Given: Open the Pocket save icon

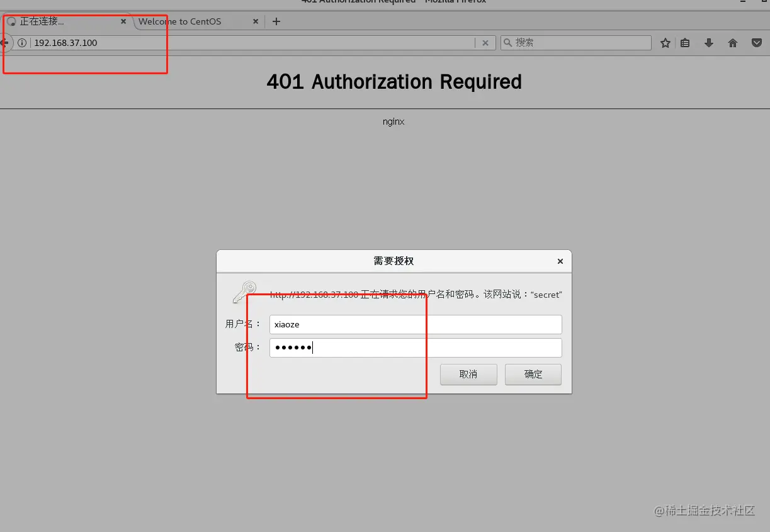Looking at the screenshot, I should pyautogui.click(x=756, y=43).
